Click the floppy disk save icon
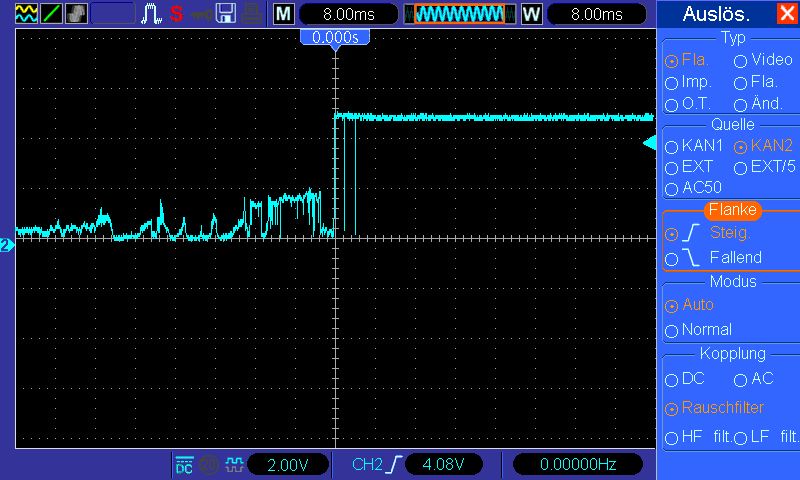The height and width of the screenshot is (480, 800). [x=226, y=14]
